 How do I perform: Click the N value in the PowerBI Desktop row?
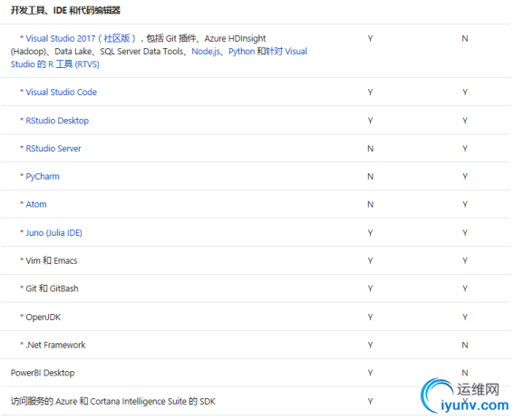465,373
